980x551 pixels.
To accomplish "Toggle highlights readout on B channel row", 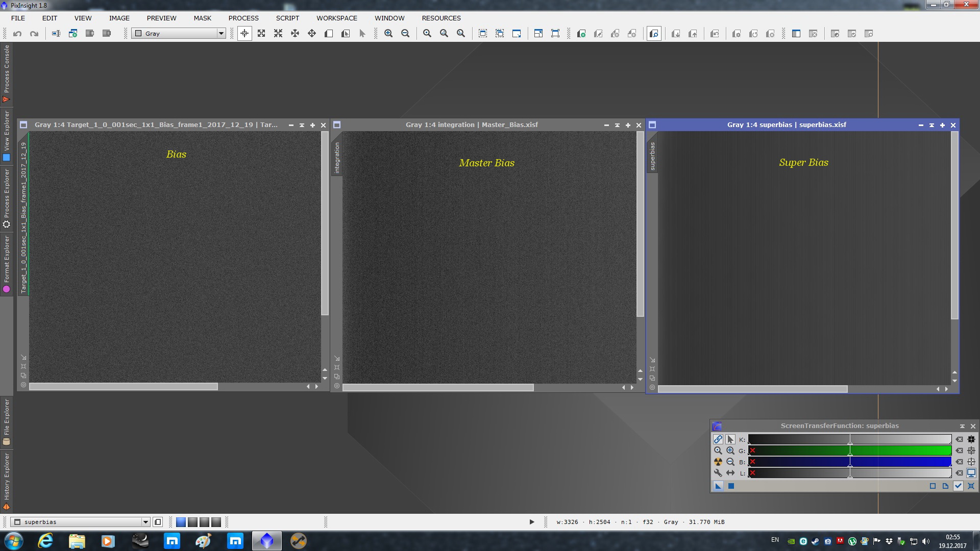I will tap(971, 462).
